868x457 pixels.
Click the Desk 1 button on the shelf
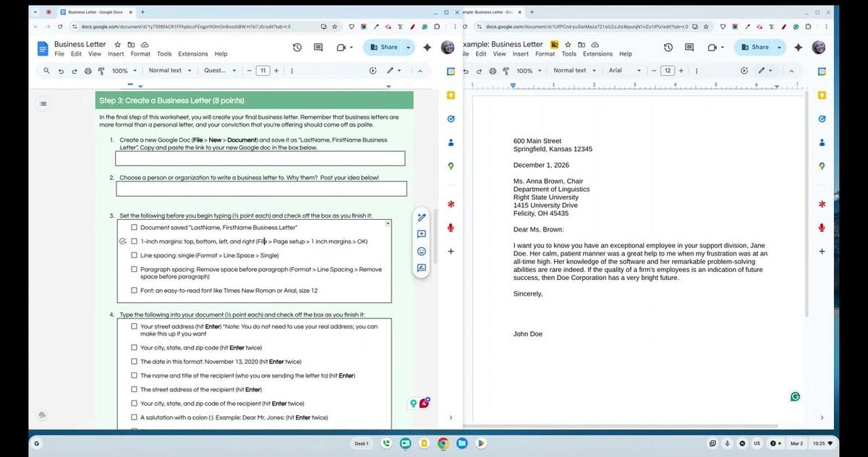pos(361,443)
